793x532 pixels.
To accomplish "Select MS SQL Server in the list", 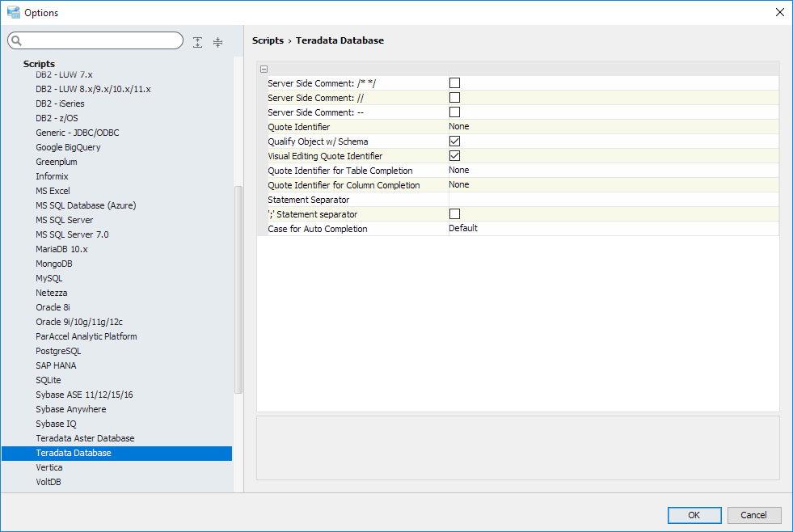I will (x=65, y=220).
